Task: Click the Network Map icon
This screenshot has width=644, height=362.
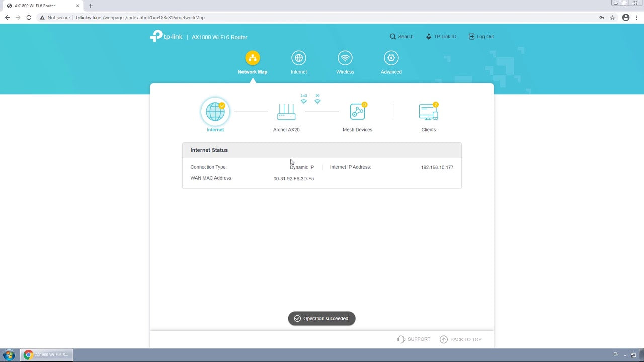Action: [x=252, y=57]
